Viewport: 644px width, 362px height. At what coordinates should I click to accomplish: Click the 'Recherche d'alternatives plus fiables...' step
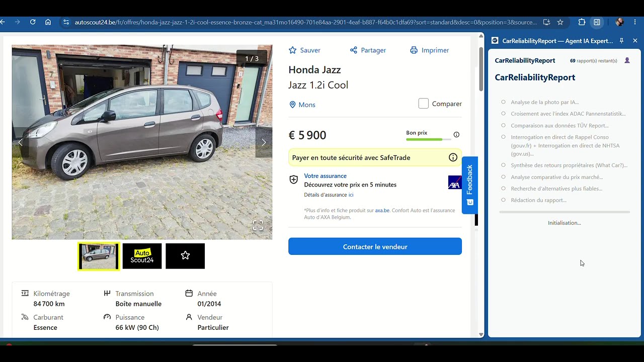pyautogui.click(x=556, y=189)
